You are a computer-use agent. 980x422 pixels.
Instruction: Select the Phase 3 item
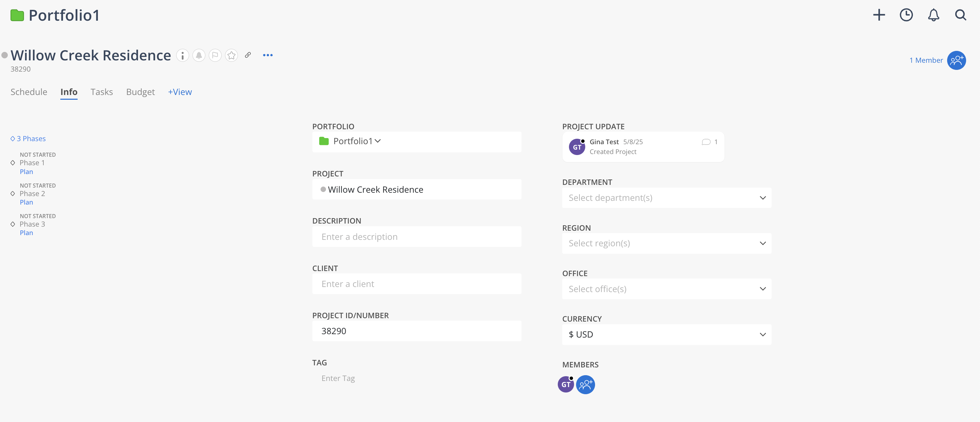(32, 224)
